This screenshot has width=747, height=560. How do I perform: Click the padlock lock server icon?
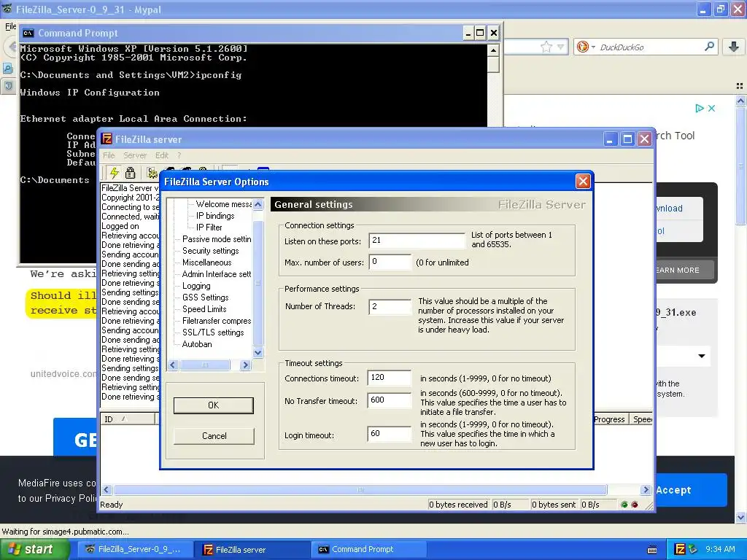click(x=130, y=173)
